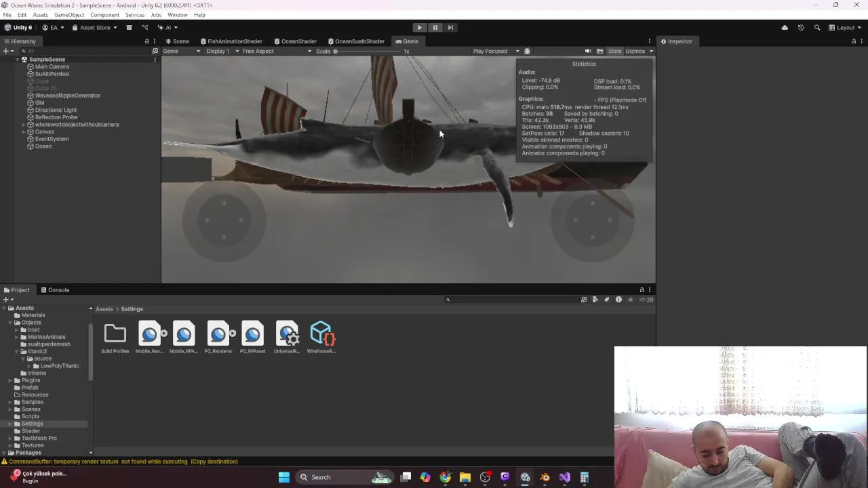Open the Layout dropdown
Screen dimensions: 868x488
[x=845, y=28]
